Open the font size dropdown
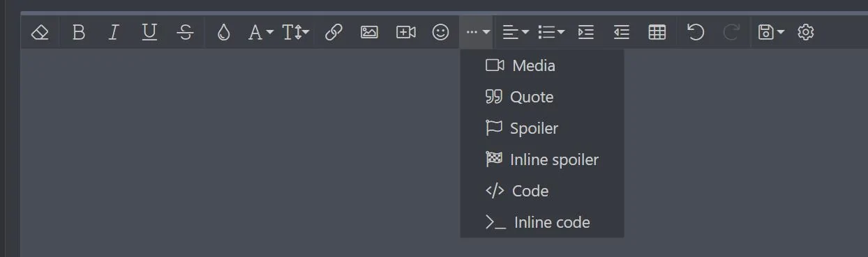The image size is (868, 257). pos(296,32)
